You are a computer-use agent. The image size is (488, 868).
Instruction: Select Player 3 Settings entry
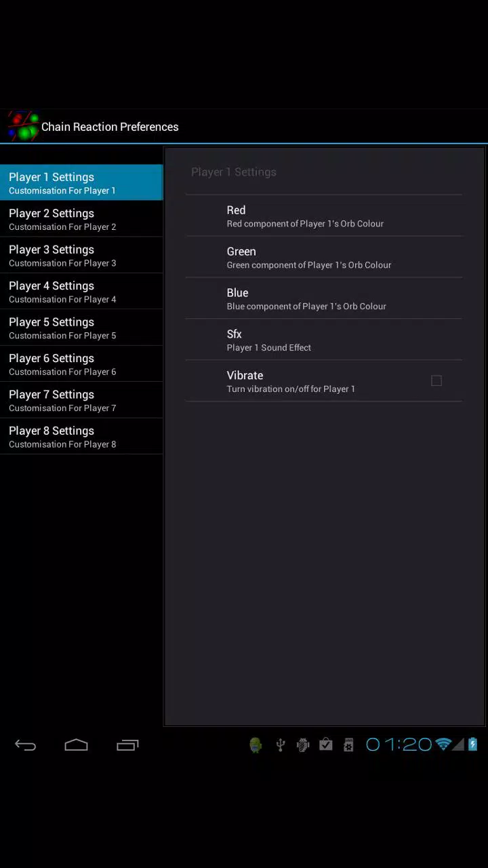coord(81,255)
